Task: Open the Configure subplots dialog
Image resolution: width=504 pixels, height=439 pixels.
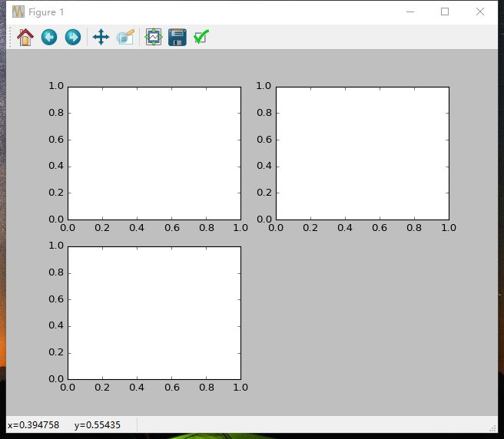Action: [154, 38]
